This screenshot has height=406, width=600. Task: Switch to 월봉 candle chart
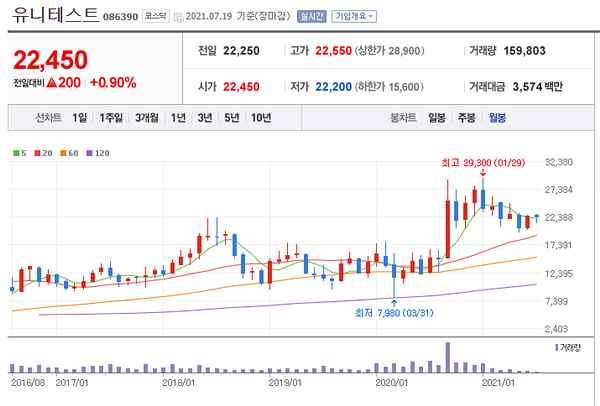(497, 117)
